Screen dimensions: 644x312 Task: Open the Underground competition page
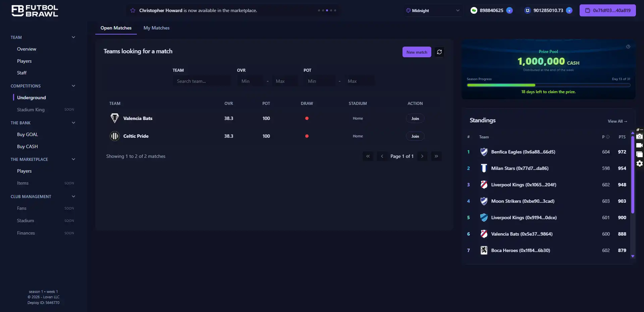click(x=31, y=98)
